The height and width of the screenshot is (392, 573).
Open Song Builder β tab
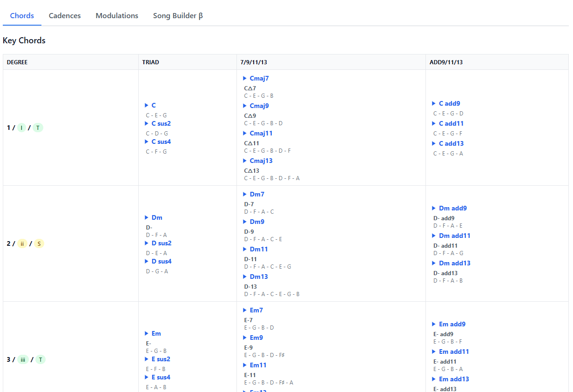pyautogui.click(x=178, y=16)
